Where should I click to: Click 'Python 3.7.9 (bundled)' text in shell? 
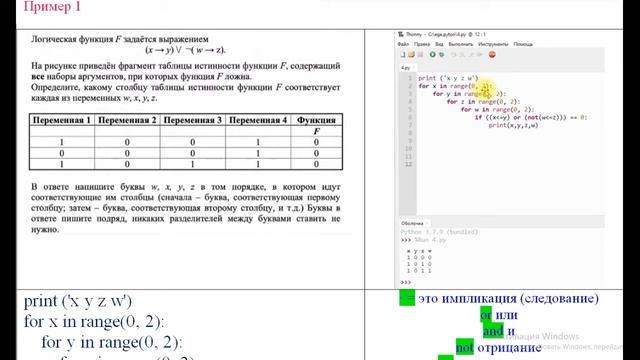(x=439, y=232)
